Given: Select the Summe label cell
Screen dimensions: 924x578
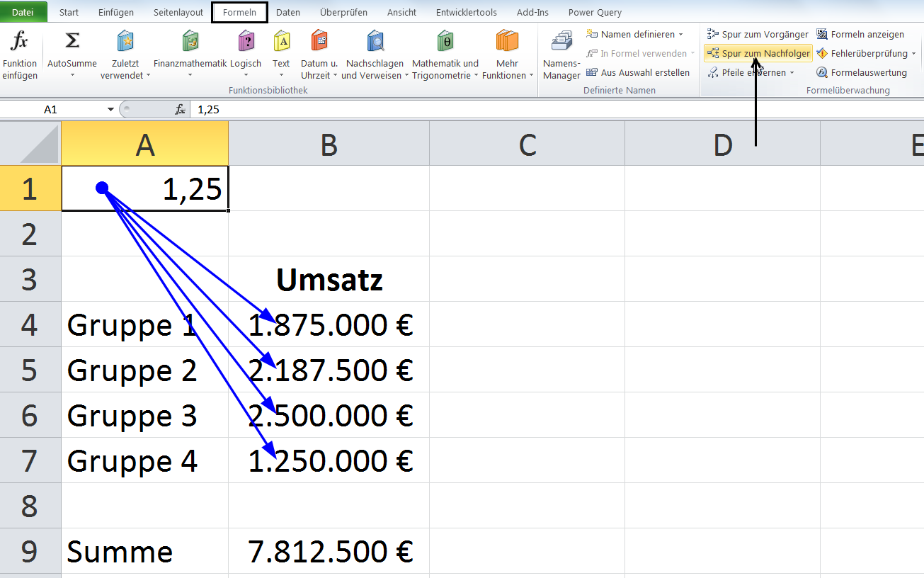Looking at the screenshot, I should pos(145,551).
